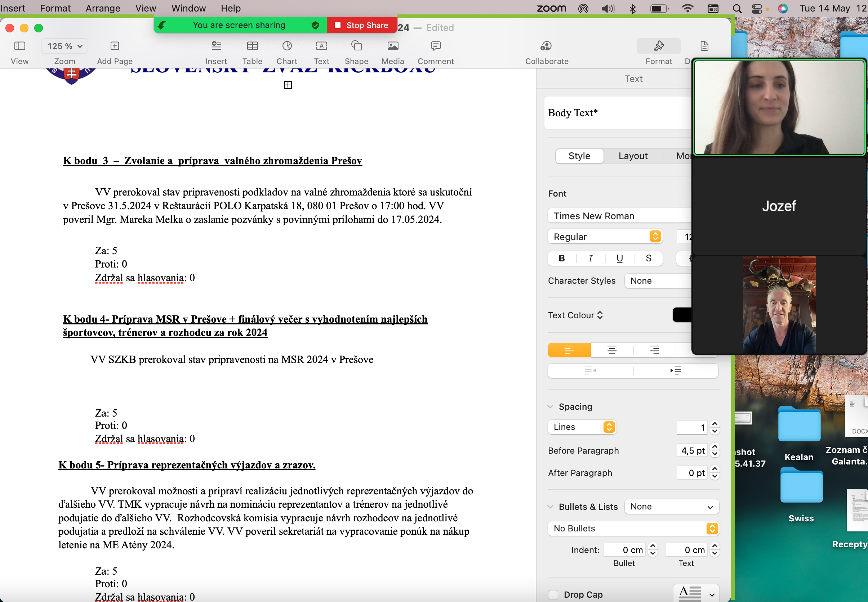Screen dimensions: 868x602
Task: Open the Format menu
Action: tap(55, 8)
